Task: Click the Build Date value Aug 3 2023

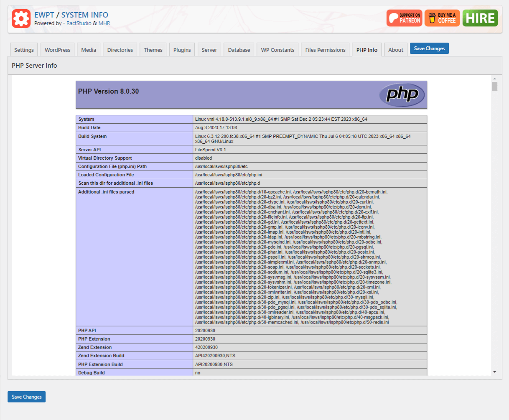Action: pyautogui.click(x=216, y=127)
